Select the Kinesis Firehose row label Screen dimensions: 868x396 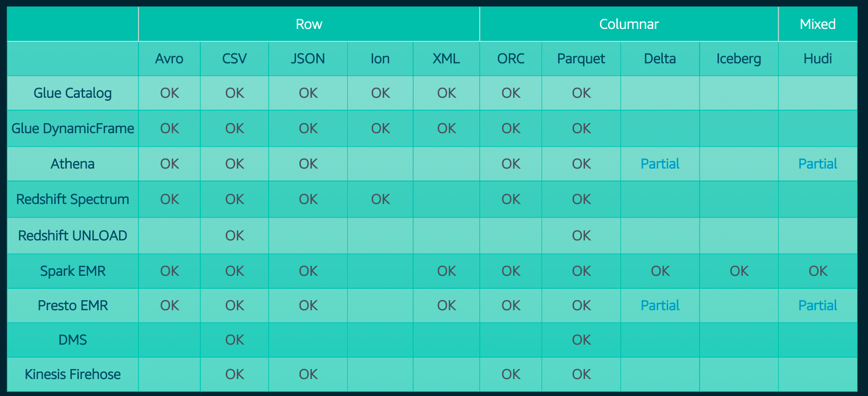pyautogui.click(x=73, y=375)
